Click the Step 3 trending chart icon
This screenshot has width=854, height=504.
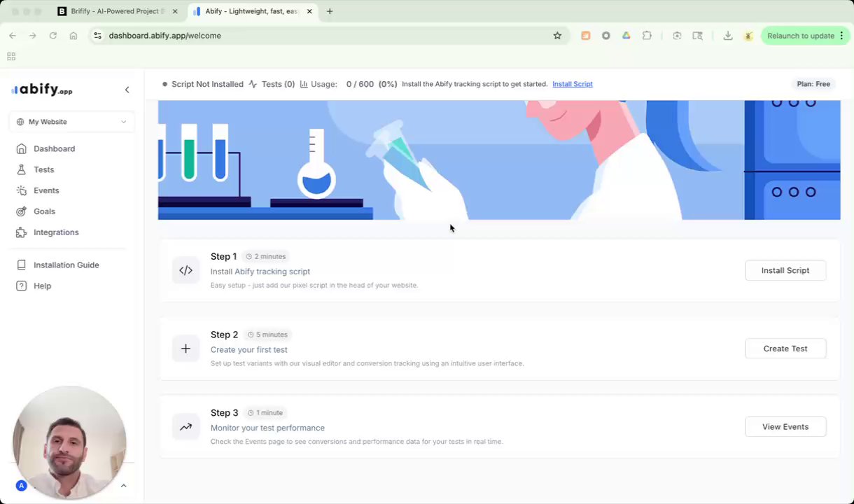pyautogui.click(x=185, y=427)
